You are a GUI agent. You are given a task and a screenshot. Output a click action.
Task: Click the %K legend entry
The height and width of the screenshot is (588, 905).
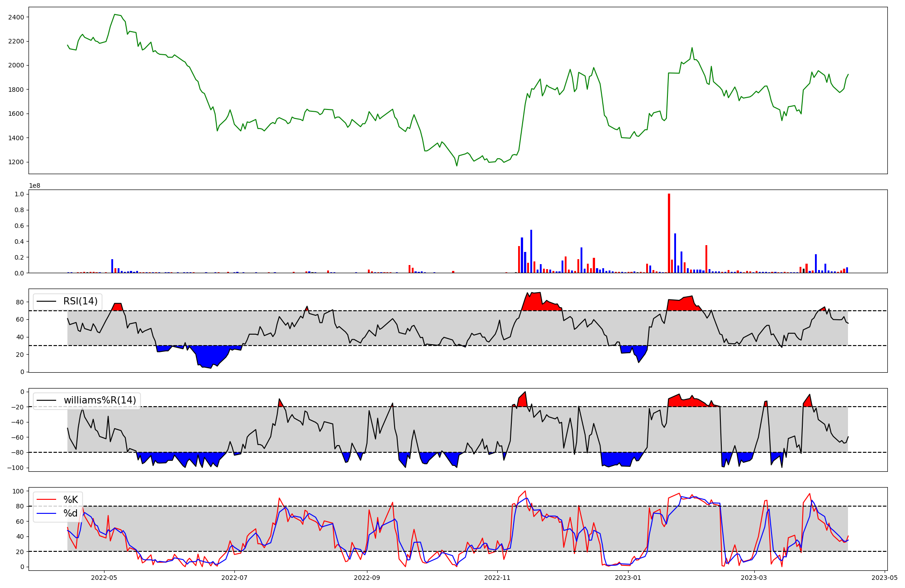pos(70,500)
